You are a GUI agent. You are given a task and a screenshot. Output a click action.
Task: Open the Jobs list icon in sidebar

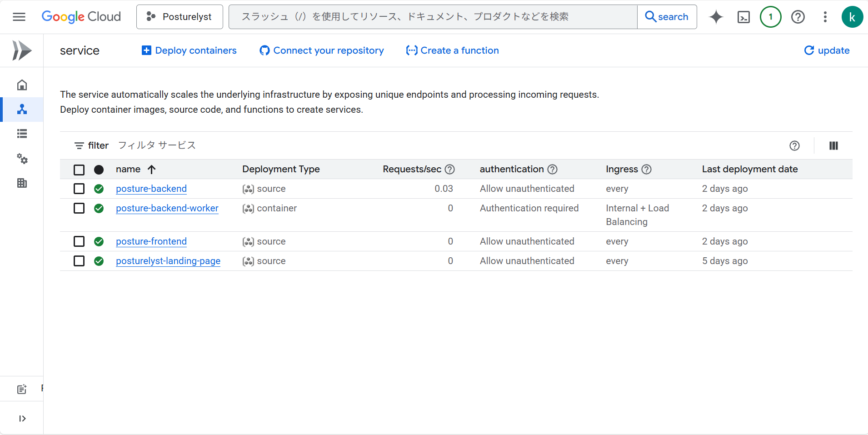tap(22, 134)
